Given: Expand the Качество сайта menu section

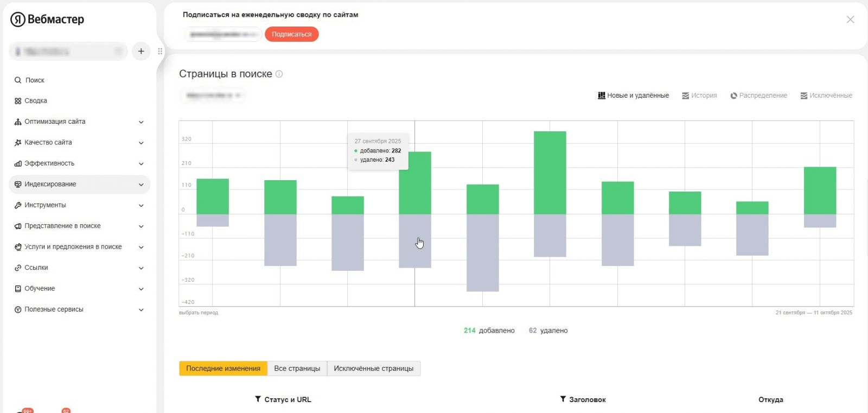Looking at the screenshot, I should [x=141, y=143].
